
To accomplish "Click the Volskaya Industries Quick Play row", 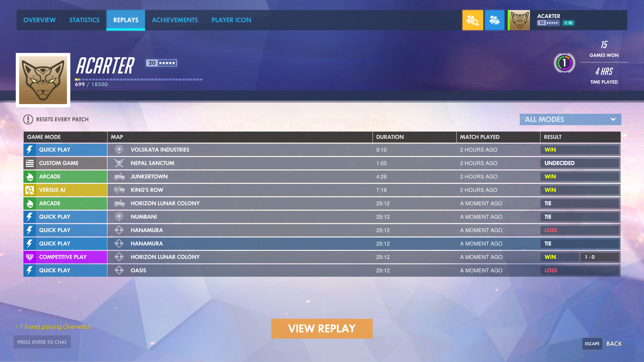I will (322, 149).
